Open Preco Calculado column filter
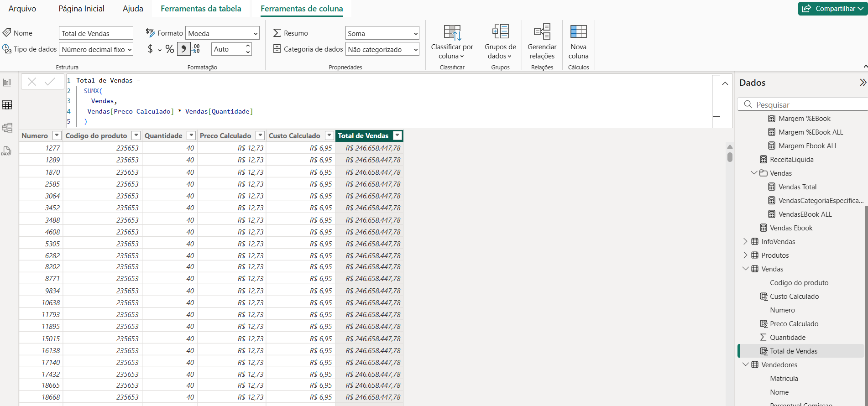868x406 pixels. click(260, 135)
